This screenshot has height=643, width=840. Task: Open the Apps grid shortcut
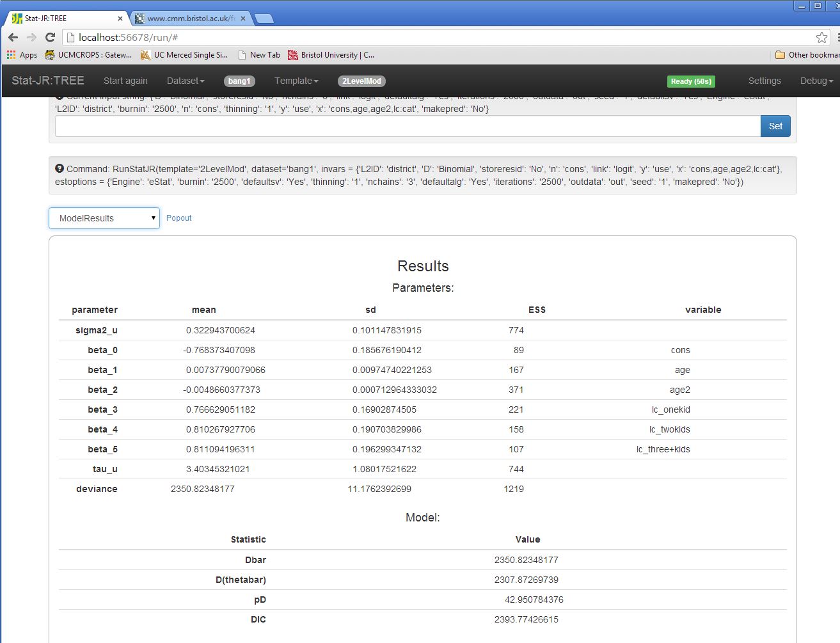[22, 55]
